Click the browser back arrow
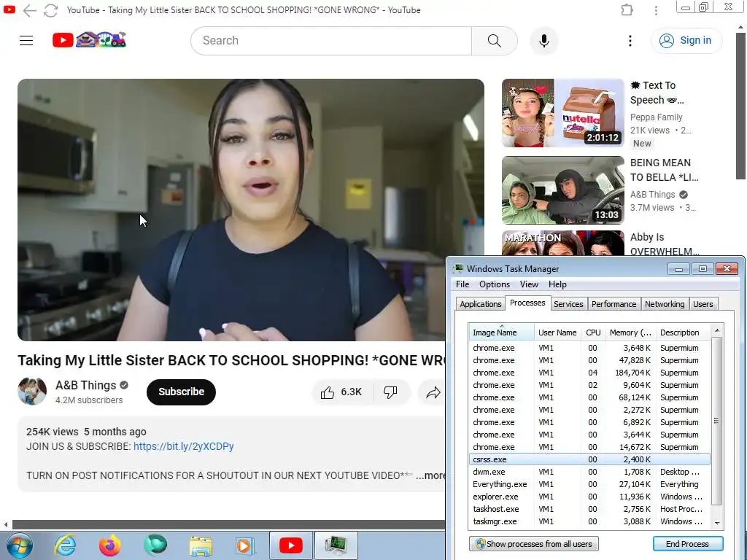Viewport: 747px width, 560px height. tap(29, 10)
